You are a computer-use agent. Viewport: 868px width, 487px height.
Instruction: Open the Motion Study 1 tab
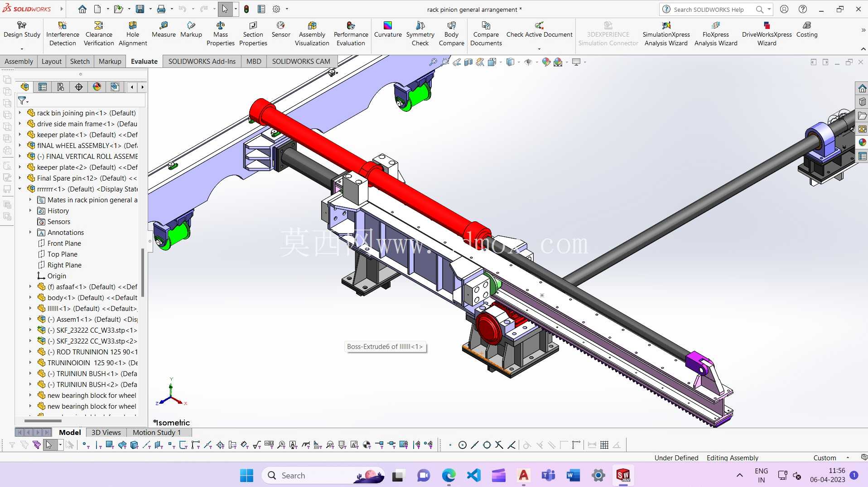(157, 432)
